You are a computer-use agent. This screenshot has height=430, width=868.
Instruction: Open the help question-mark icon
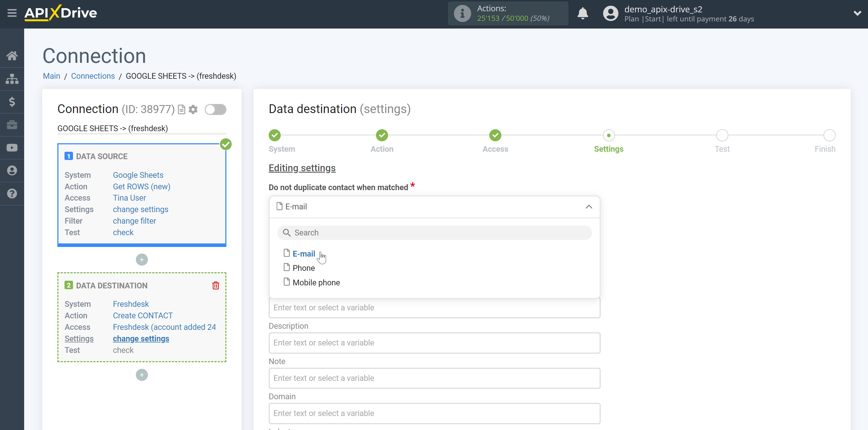coord(12,193)
